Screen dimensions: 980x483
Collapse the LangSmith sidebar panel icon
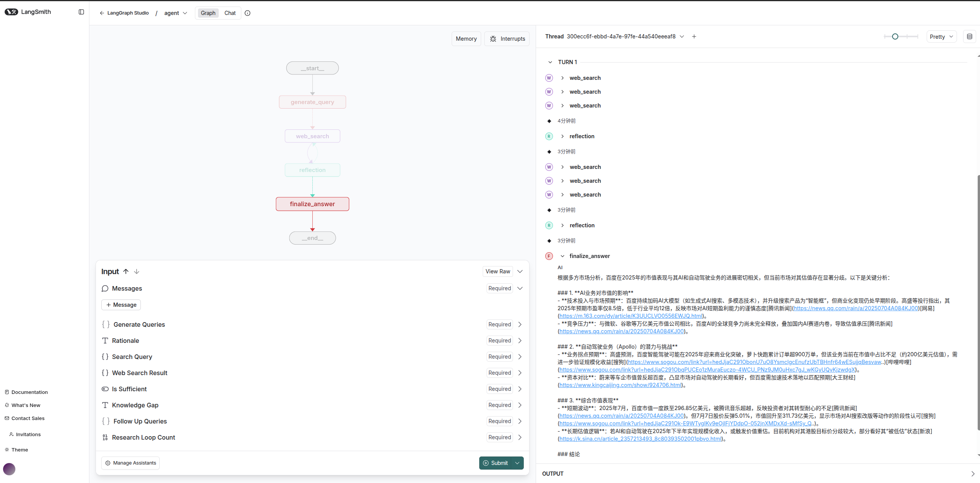pos(81,12)
